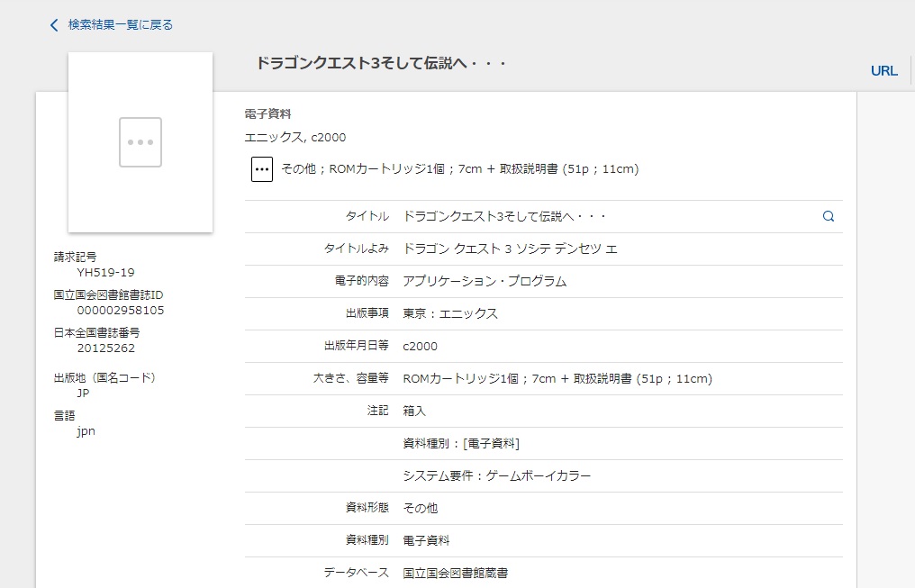Click the タイトル row value text
Screen dimensions: 915x588
(x=504, y=216)
